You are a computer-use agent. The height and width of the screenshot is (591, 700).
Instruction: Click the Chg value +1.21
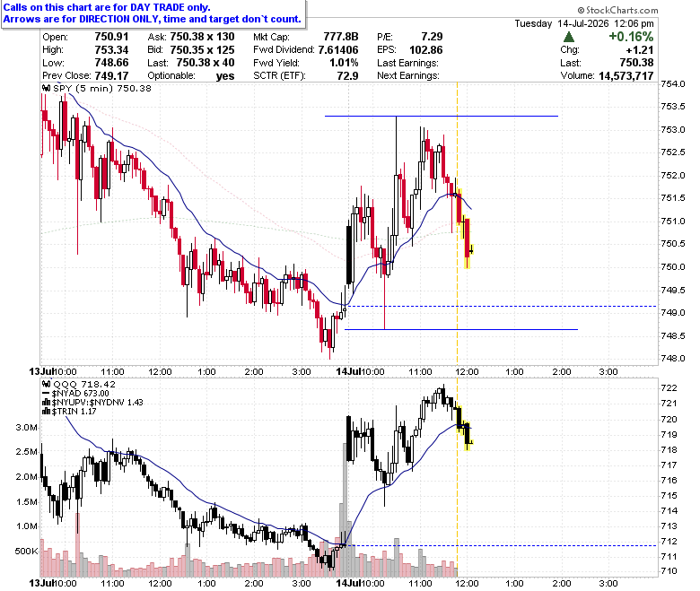[x=640, y=49]
